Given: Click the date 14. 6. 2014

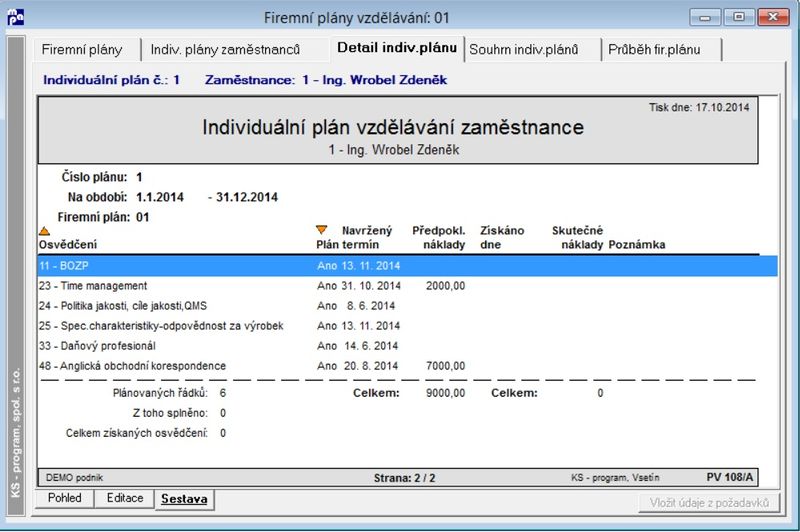Looking at the screenshot, I should click(371, 346).
